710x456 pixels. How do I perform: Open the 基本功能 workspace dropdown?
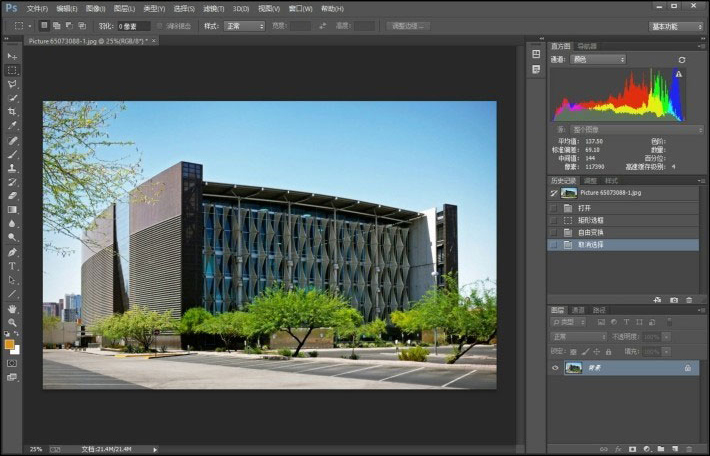[676, 27]
